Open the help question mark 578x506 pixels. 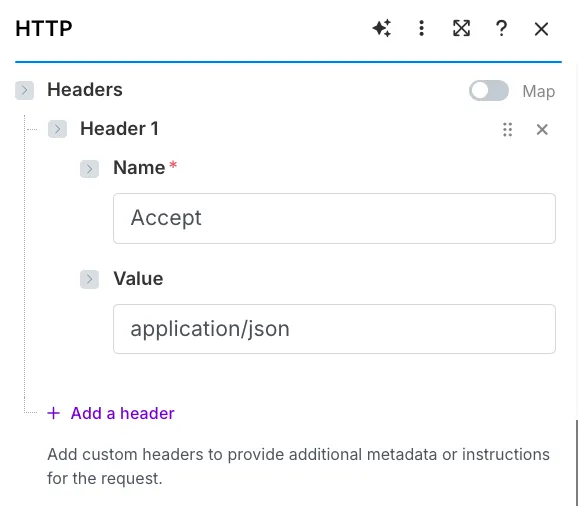(x=501, y=28)
